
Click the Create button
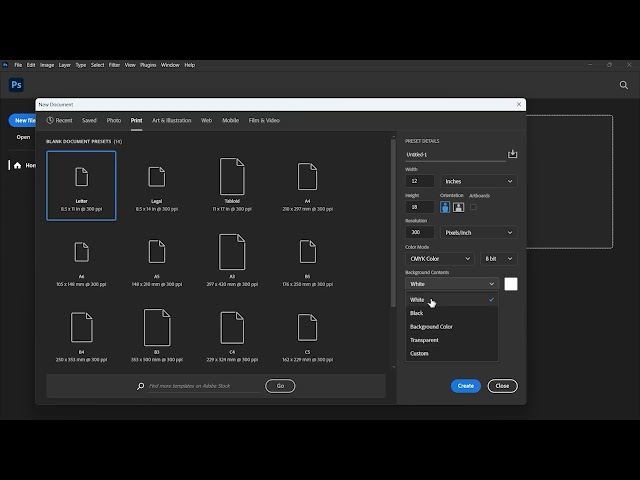466,386
